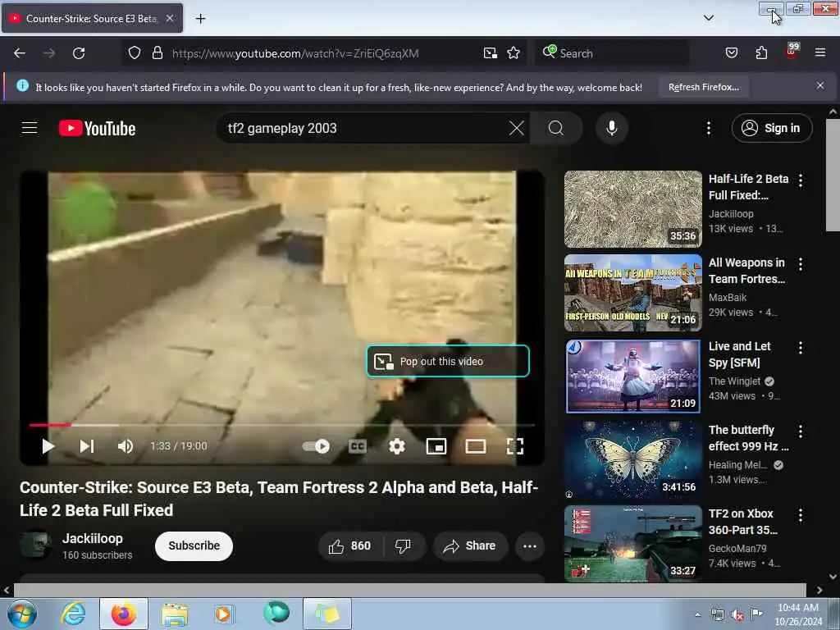Viewport: 840px width, 630px height.
Task: Open the Jackiiloop channel avatar
Action: [x=35, y=545]
